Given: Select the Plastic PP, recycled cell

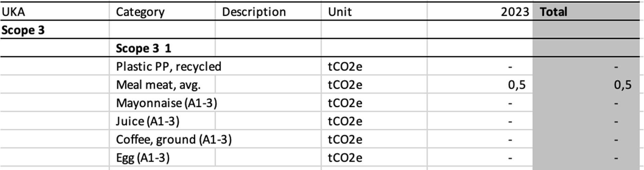Looking at the screenshot, I should tap(169, 67).
